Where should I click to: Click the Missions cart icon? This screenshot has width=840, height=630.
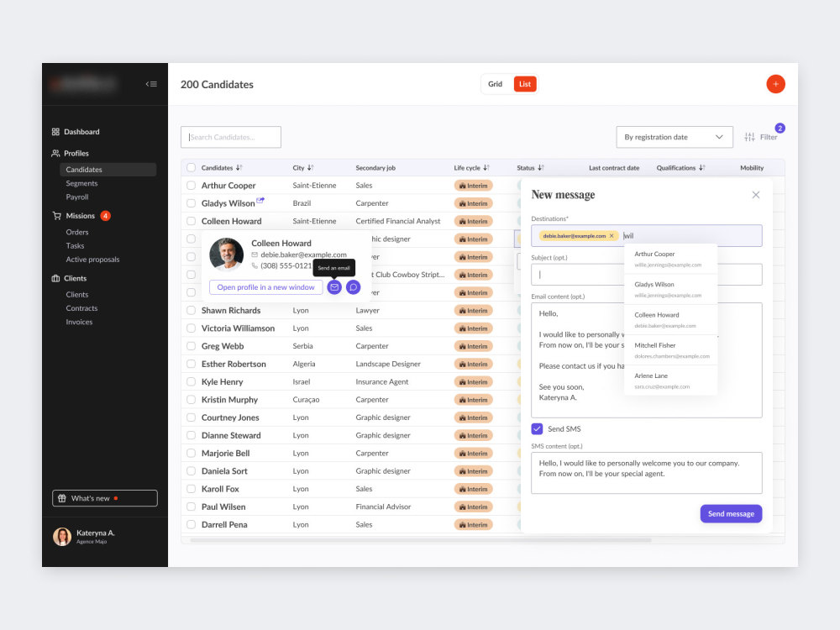57,216
